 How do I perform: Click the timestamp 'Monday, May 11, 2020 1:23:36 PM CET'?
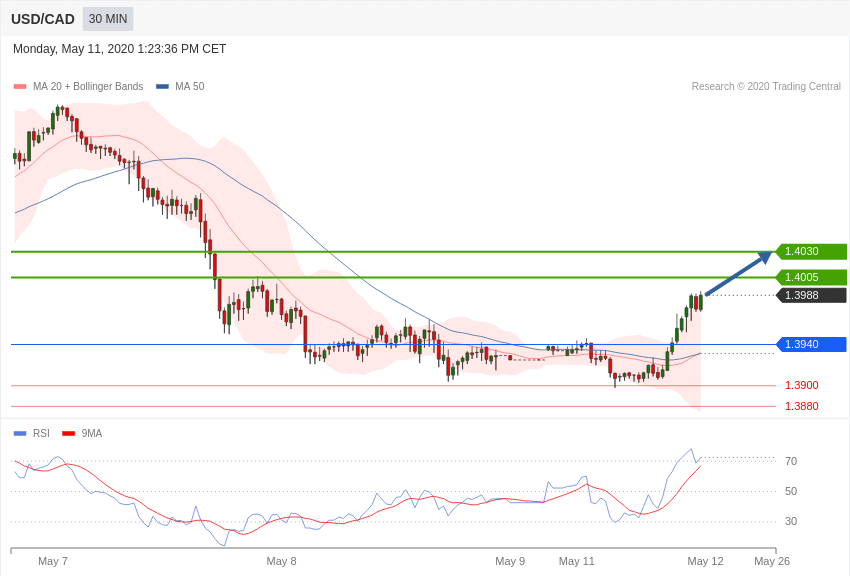tap(119, 49)
